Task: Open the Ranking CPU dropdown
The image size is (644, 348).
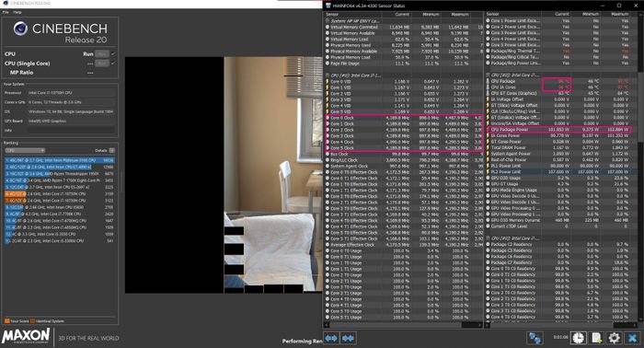Action: click(x=25, y=150)
